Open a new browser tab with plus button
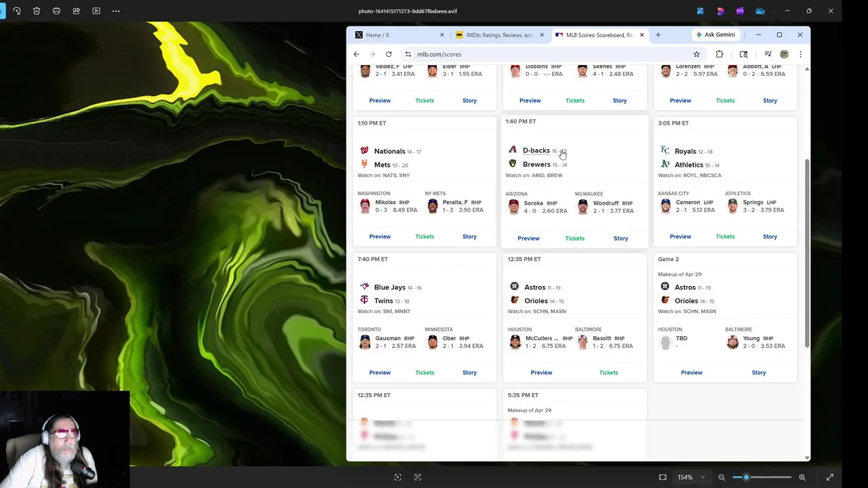The height and width of the screenshot is (488, 868). [658, 35]
